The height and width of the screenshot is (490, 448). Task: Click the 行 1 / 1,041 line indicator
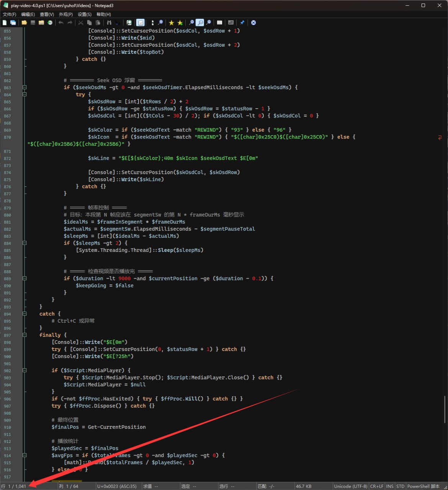coord(14,486)
